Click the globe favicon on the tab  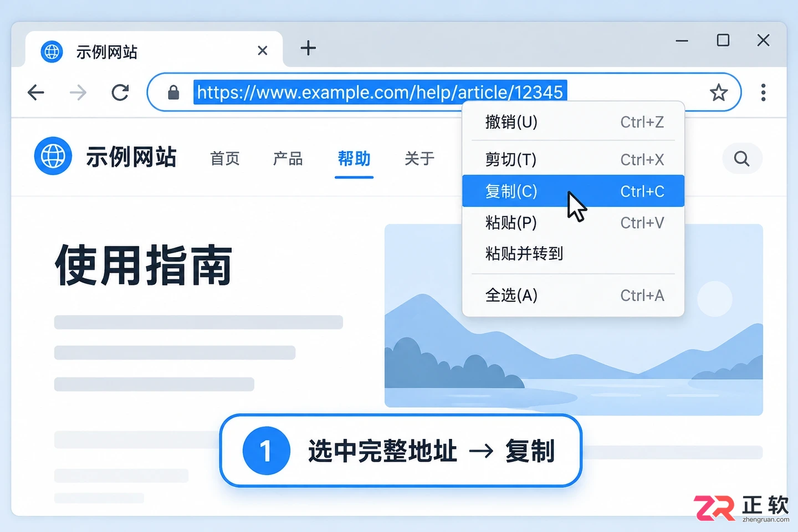point(52,52)
